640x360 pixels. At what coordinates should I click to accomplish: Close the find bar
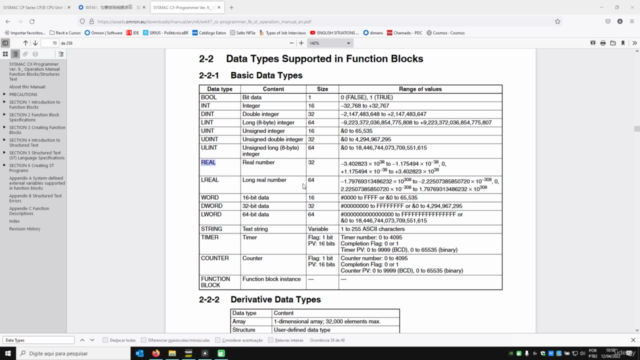[x=633, y=340]
